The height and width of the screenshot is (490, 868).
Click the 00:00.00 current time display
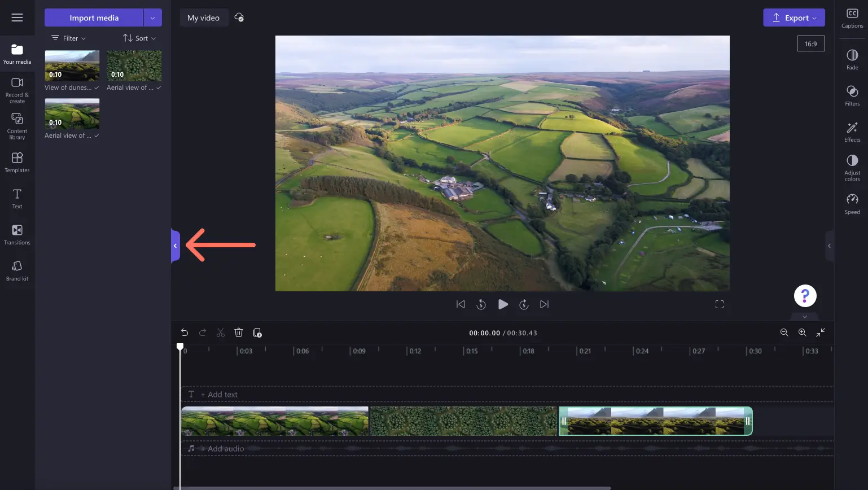(484, 333)
